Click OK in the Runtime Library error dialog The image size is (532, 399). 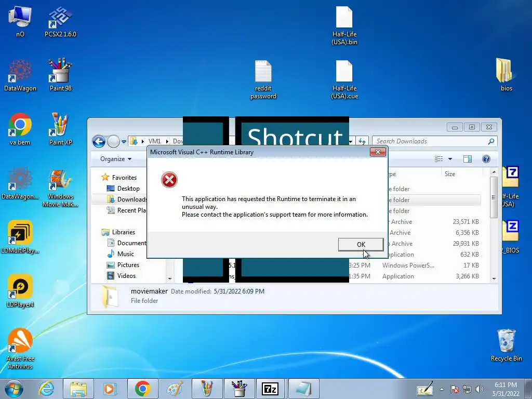tap(361, 244)
